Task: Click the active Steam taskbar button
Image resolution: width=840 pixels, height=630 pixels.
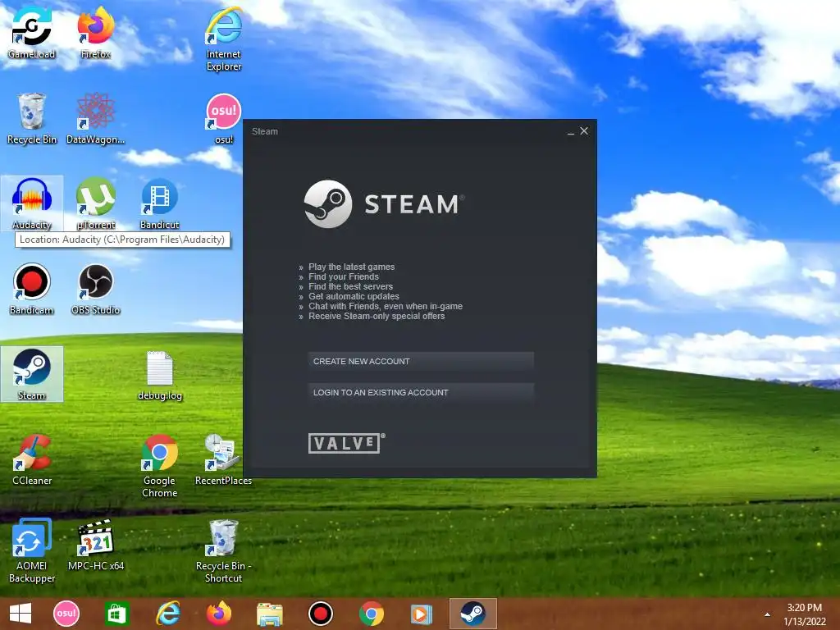Action: (473, 614)
